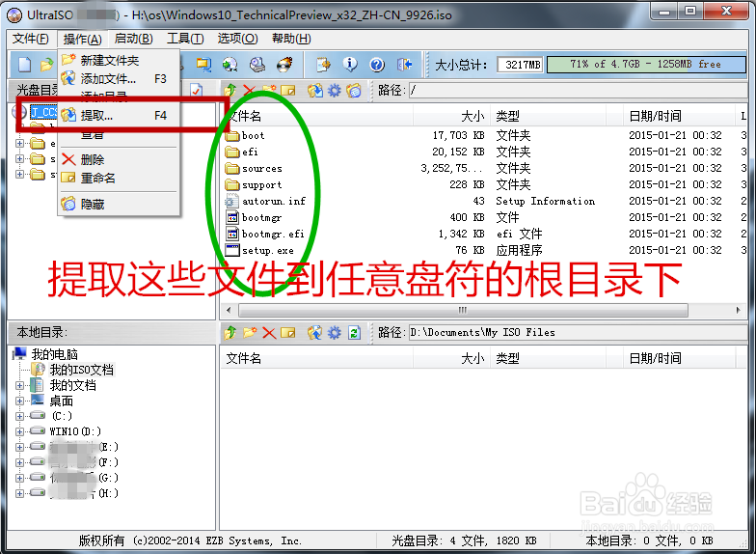Select the support folder row
Image resolution: width=756 pixels, height=554 pixels.
click(x=482, y=185)
